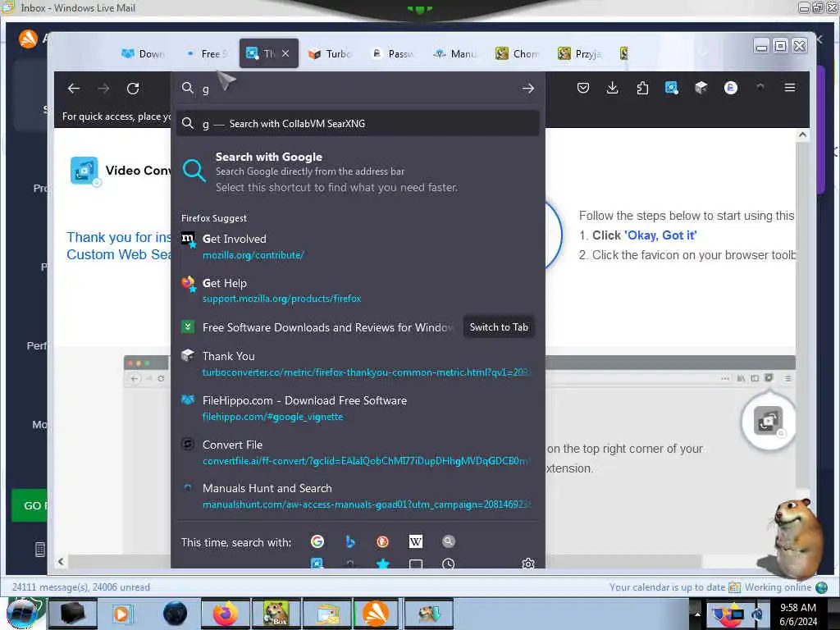Go back with the browser back arrow
Image resolution: width=840 pixels, height=630 pixels.
74,89
